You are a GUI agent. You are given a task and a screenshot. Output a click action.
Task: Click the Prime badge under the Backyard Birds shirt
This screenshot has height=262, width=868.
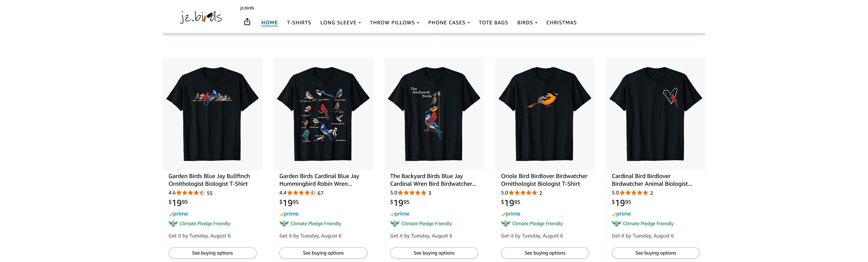click(x=400, y=214)
